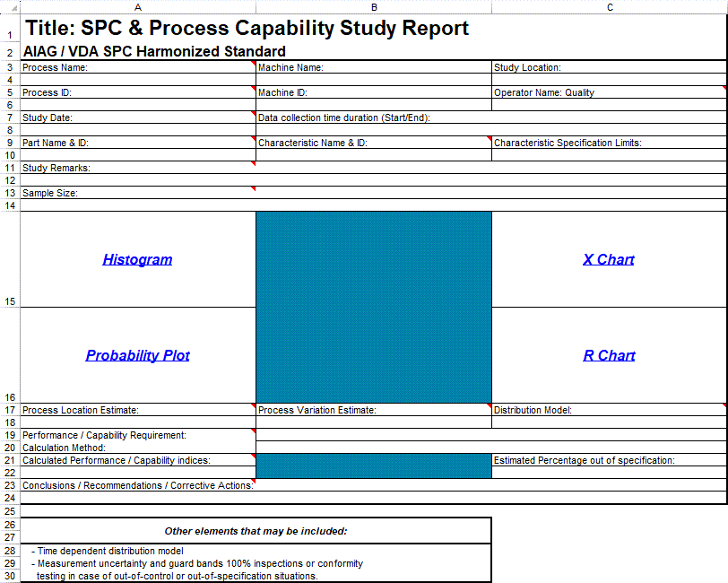Click the comment indicator on Distribution Model cell
The width and height of the screenshot is (728, 583).
pos(724,405)
